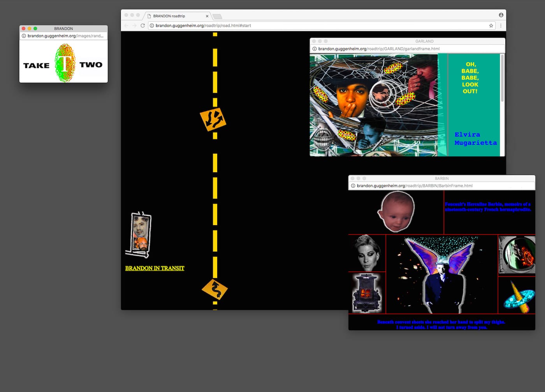Image resolution: width=545 pixels, height=392 pixels.
Task: Click site info icon in GARLAND window
Action: coord(314,49)
